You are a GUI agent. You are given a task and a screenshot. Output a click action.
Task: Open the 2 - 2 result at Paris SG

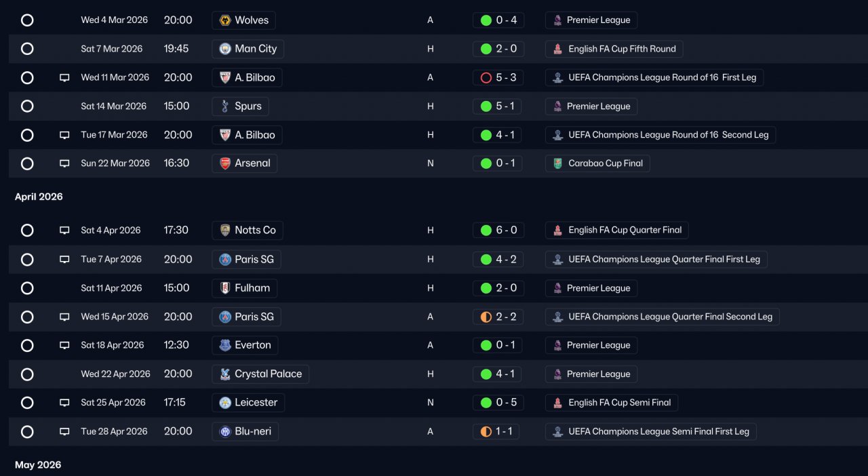pyautogui.click(x=498, y=317)
